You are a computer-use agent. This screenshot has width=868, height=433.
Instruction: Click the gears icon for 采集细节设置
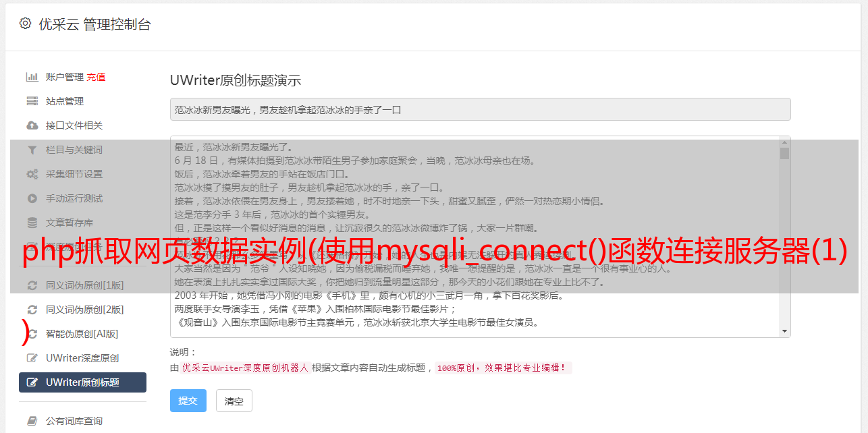(x=32, y=174)
